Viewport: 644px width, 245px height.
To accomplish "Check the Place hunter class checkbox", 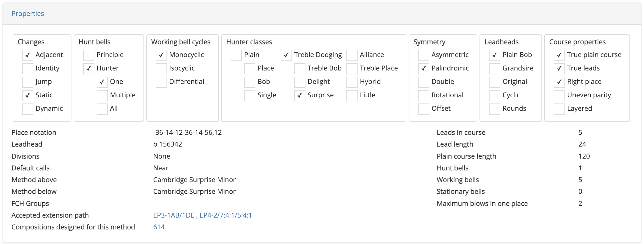I will 250,69.
